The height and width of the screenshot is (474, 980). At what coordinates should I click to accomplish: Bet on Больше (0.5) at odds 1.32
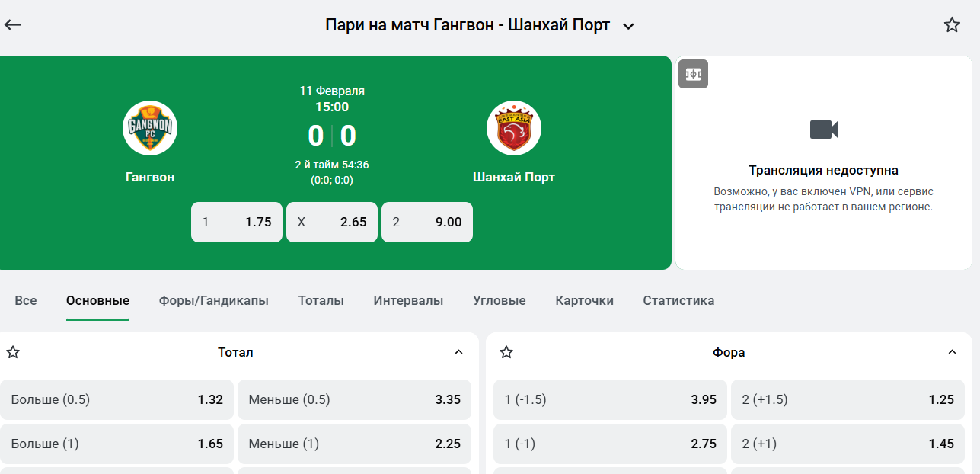(117, 399)
